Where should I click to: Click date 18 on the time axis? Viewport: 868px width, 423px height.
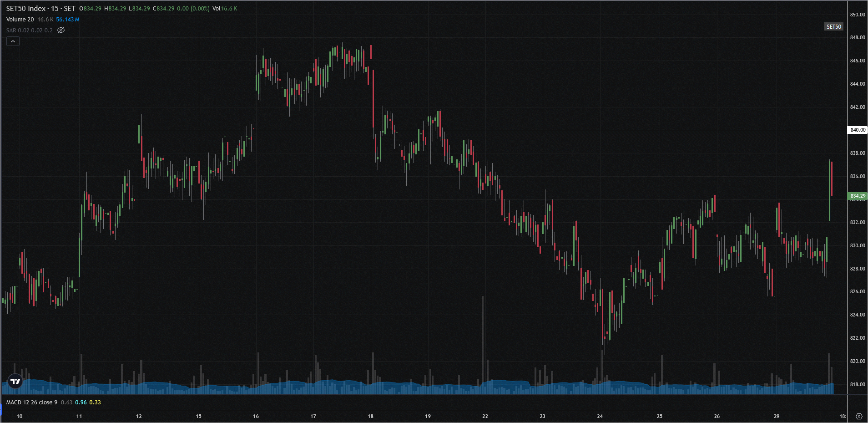tap(370, 416)
